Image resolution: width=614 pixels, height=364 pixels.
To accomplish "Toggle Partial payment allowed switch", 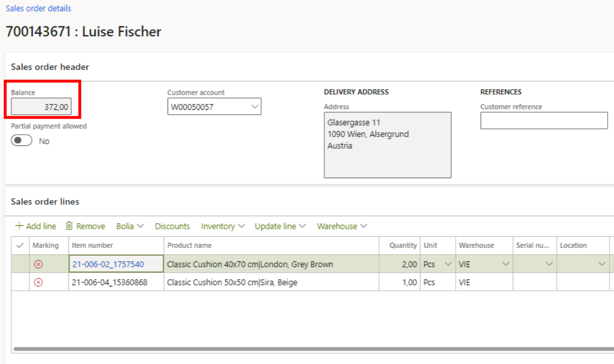I will tap(22, 141).
